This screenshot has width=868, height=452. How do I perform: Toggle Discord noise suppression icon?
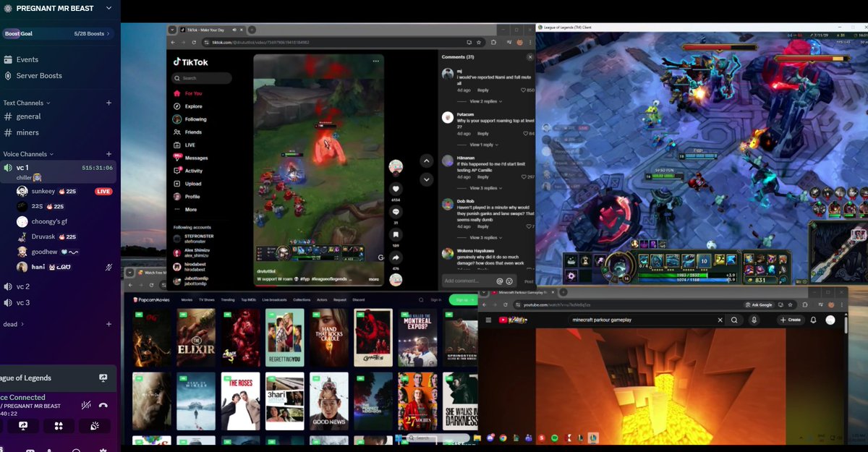click(x=86, y=405)
